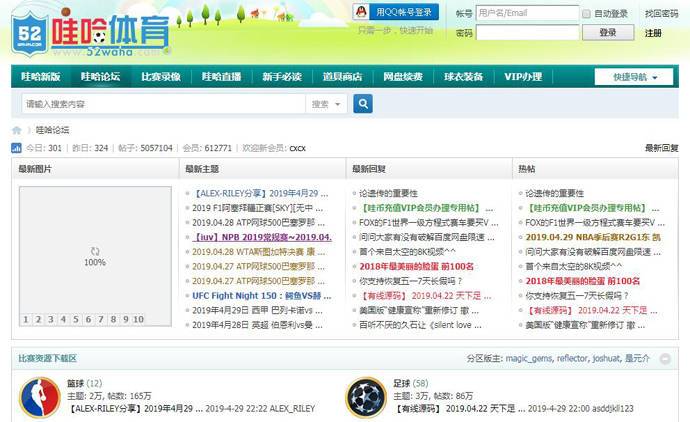This screenshot has height=422, width=690.
Task: Enable the 自动登录 checkbox
Action: (586, 14)
